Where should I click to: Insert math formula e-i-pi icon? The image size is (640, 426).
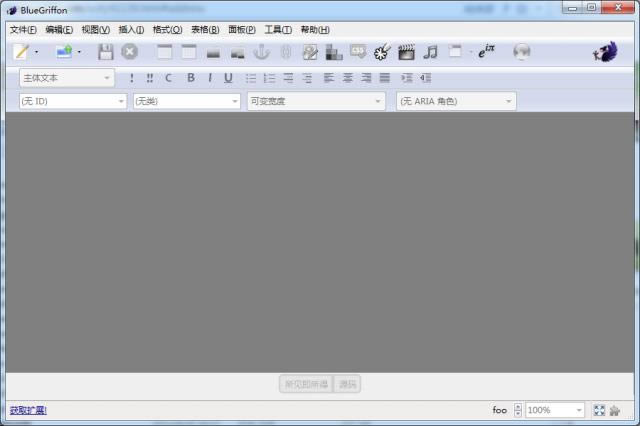(x=486, y=52)
